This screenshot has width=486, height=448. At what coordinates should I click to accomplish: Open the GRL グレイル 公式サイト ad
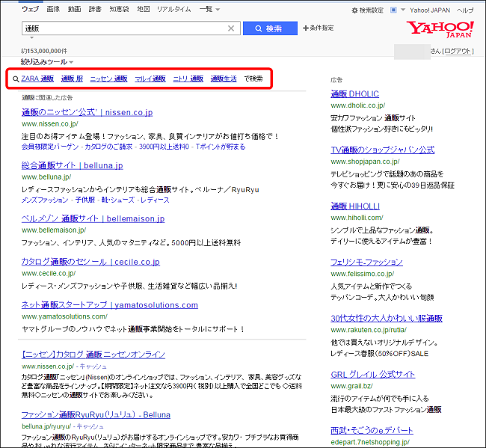click(x=372, y=375)
